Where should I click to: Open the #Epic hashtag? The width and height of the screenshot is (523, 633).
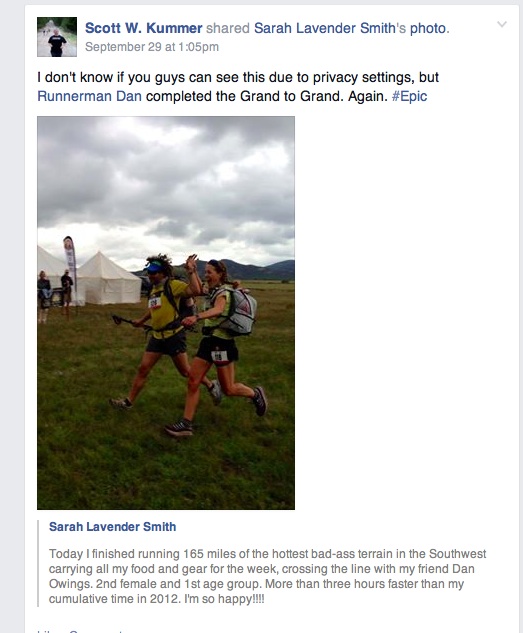409,96
